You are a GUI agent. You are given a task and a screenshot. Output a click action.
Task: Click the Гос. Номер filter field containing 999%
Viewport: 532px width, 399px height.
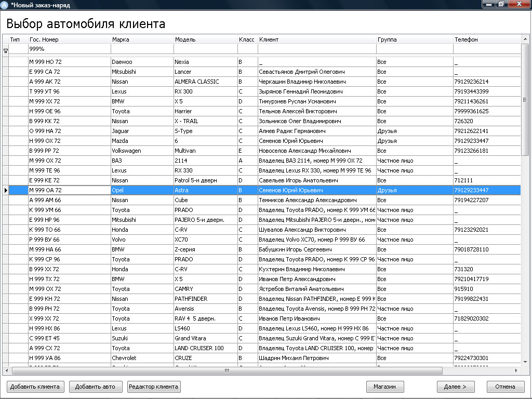coord(70,49)
